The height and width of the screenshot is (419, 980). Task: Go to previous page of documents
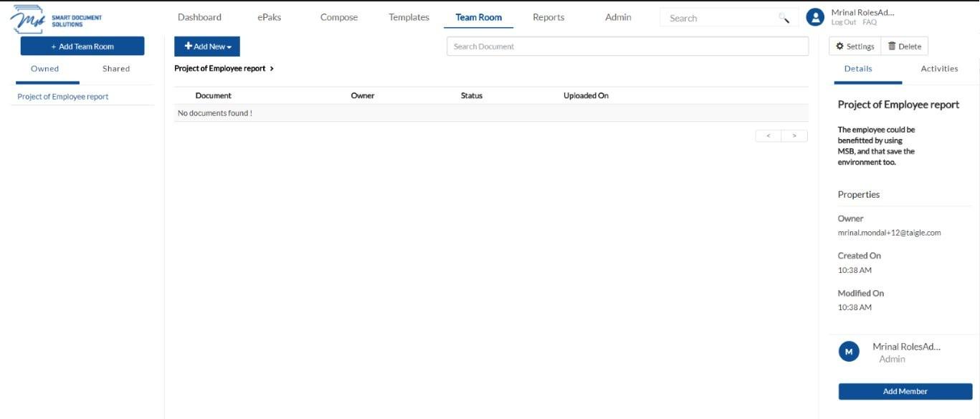[769, 135]
